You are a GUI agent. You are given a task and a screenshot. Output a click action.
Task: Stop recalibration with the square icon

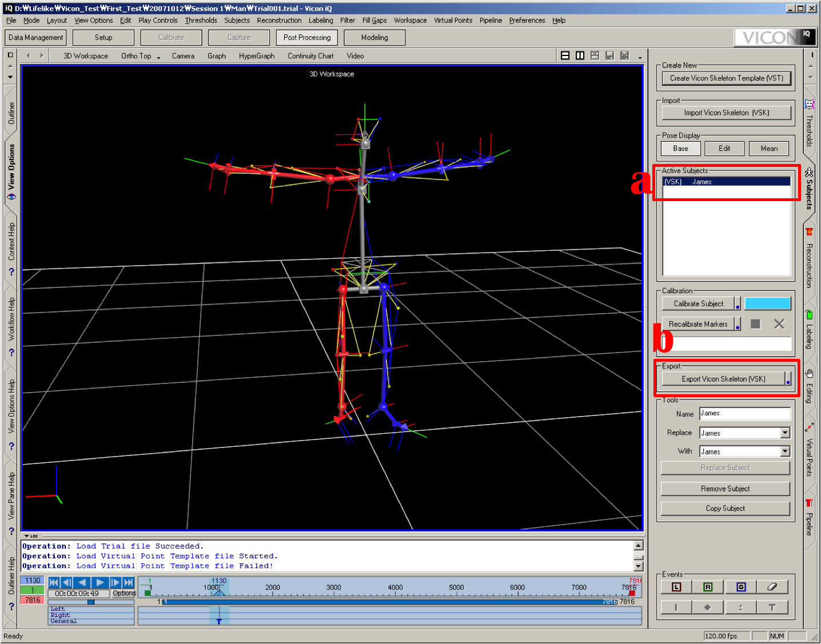[755, 324]
